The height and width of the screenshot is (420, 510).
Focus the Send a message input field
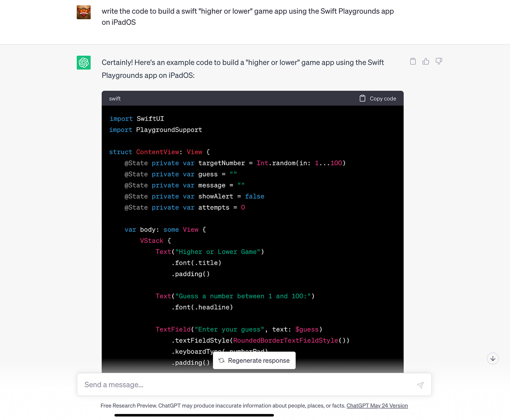tap(254, 385)
